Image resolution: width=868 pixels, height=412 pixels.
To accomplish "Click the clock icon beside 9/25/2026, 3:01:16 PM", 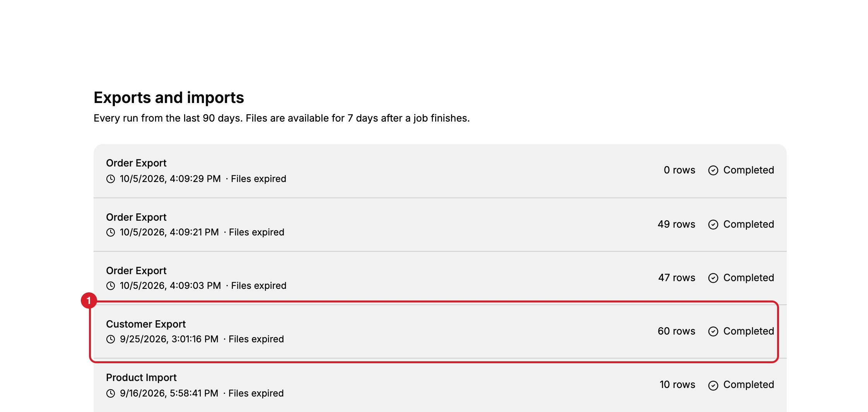I will [x=111, y=339].
